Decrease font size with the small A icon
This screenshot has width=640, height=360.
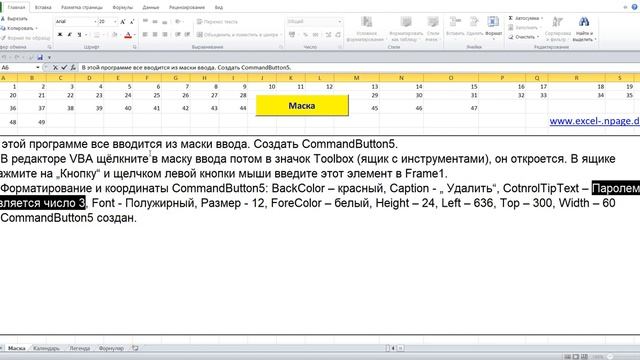[132, 22]
